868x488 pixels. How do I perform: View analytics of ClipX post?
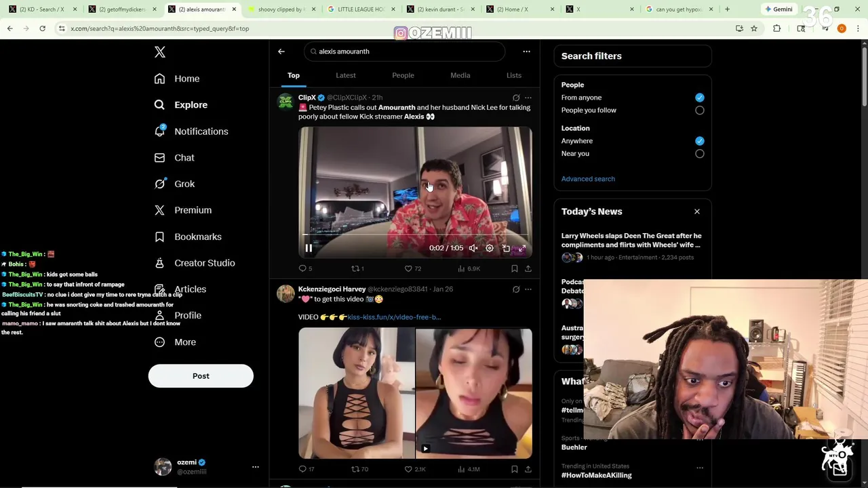click(x=469, y=268)
